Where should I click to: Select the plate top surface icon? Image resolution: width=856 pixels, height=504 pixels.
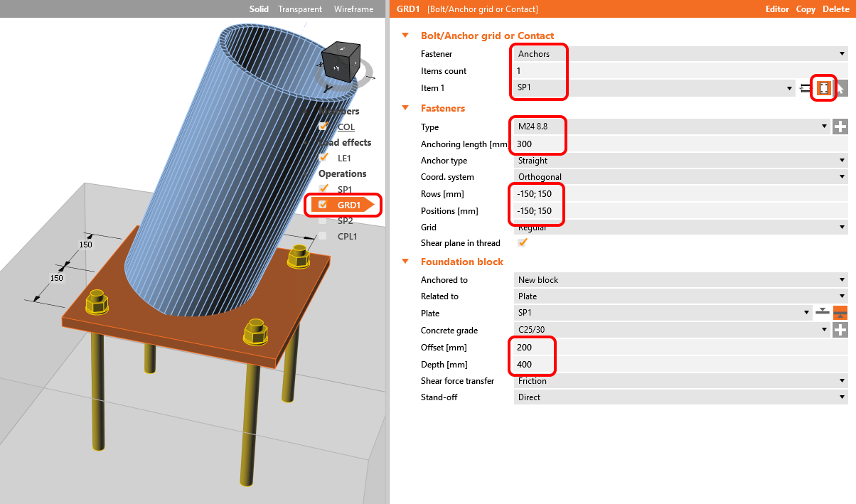[823, 313]
